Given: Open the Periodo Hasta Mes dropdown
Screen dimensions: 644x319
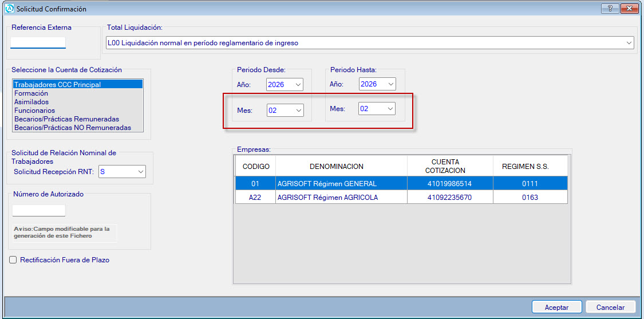Looking at the screenshot, I should click(390, 108).
